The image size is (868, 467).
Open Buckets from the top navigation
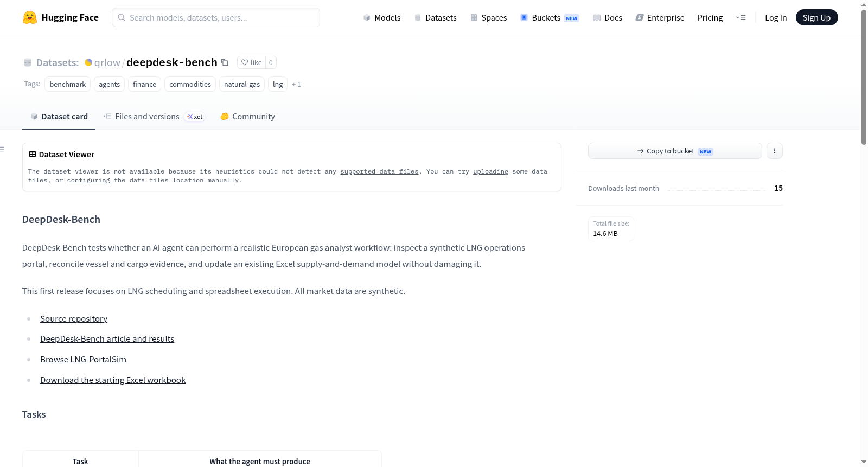click(550, 17)
